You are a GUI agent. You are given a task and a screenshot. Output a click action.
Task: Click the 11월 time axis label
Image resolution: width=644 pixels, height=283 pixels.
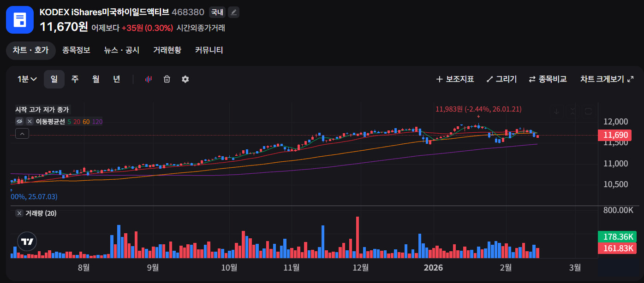coord(292,268)
